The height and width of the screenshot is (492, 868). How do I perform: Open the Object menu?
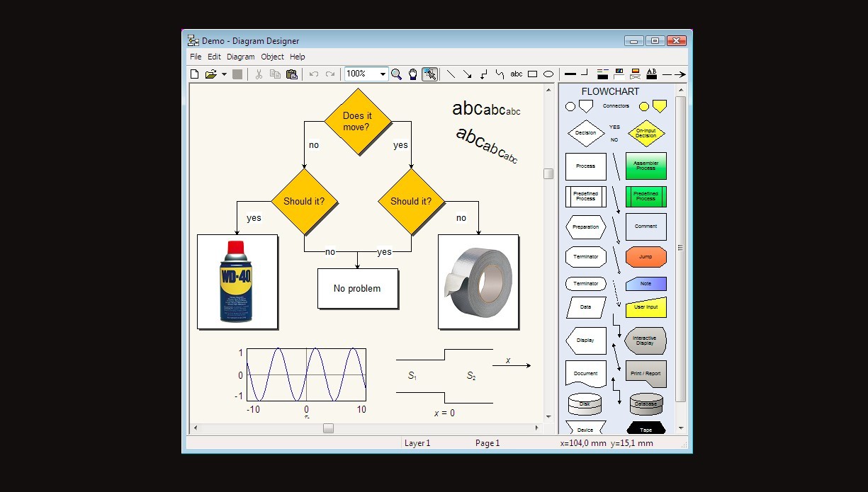point(272,57)
